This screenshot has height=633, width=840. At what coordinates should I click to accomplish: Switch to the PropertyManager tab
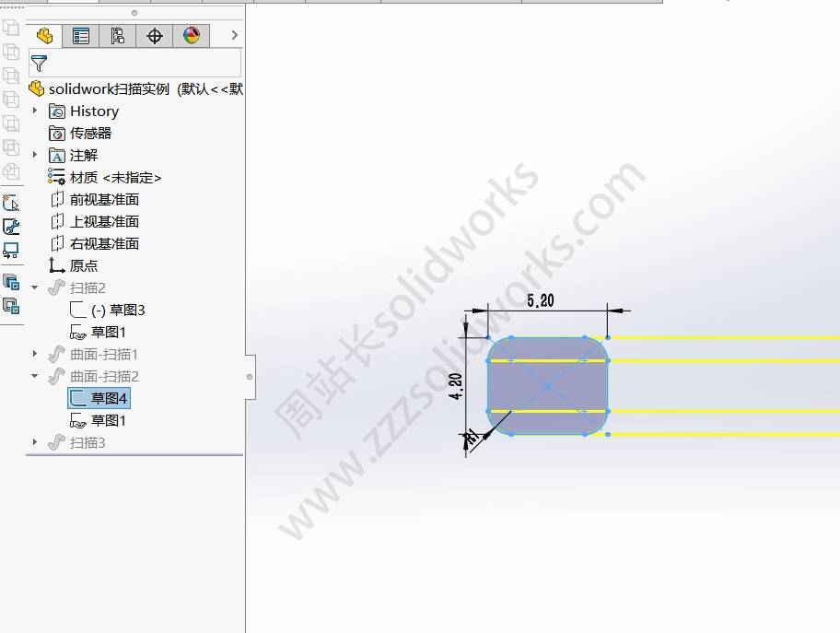[x=81, y=36]
